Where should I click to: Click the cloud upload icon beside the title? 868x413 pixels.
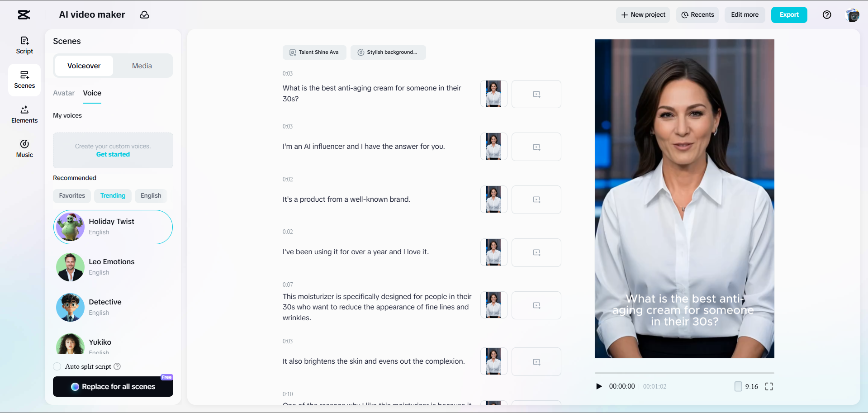144,14
